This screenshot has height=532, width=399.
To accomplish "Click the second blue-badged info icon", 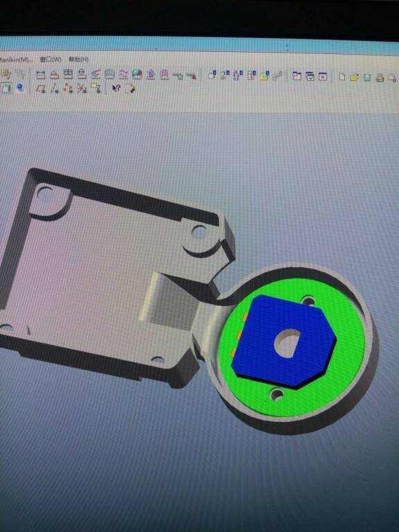I will click(x=225, y=75).
